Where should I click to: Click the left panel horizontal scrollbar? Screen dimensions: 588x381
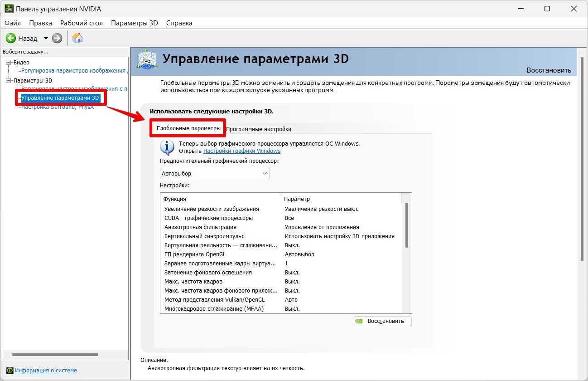pos(55,355)
